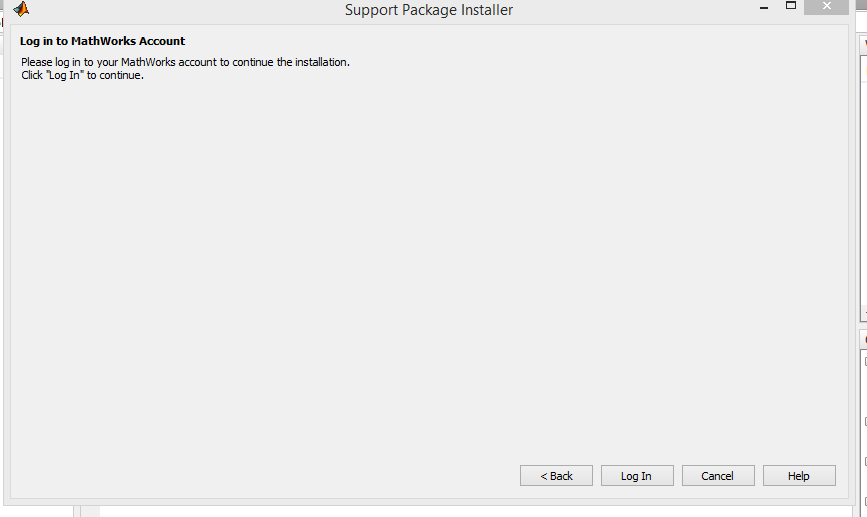Toggle the bottom partially hidden checkbox at right edge
This screenshot has height=517, width=867.
(x=865, y=502)
